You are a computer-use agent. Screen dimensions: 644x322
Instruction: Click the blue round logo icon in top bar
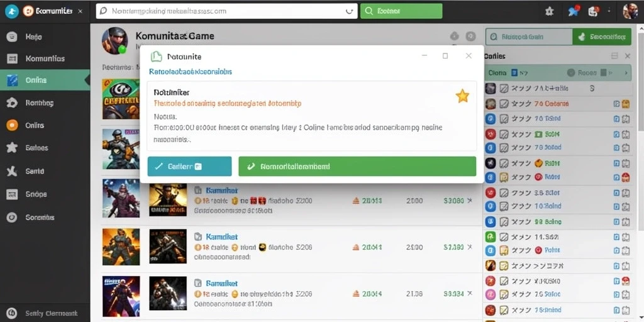coord(12,11)
